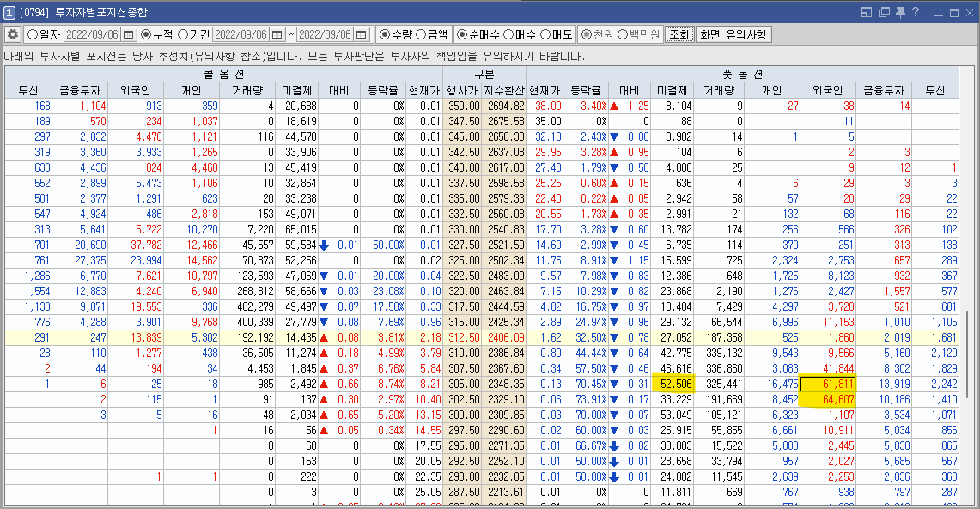Click the 콜옵션 group header
This screenshot has height=509, width=980.
point(224,75)
